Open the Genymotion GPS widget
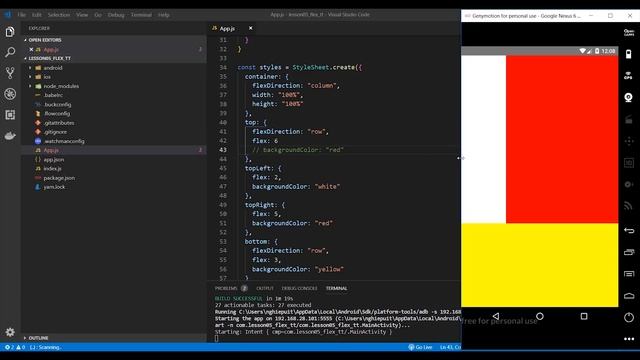640x360 pixels. 629,76
